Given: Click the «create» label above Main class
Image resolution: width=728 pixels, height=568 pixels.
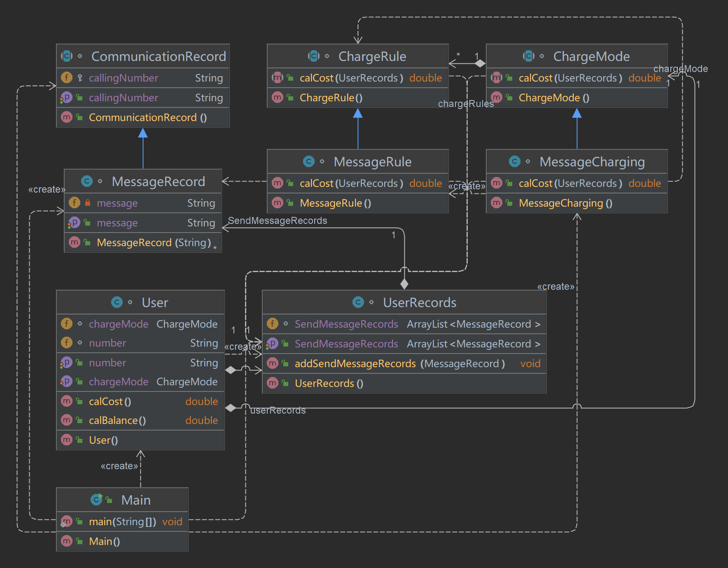Looking at the screenshot, I should tap(119, 466).
